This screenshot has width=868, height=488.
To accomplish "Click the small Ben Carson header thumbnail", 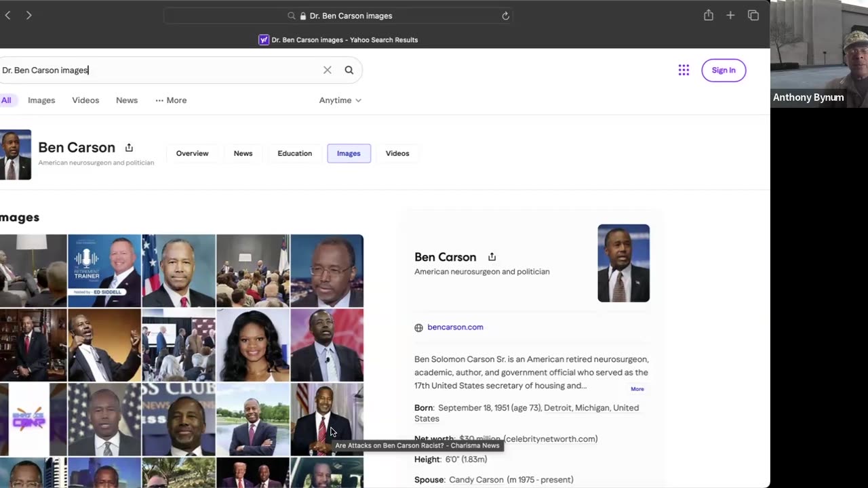I will pos(15,155).
